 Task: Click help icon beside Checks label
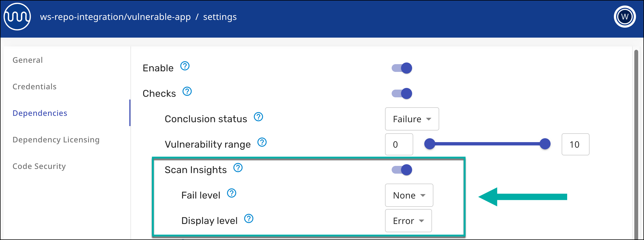(187, 92)
